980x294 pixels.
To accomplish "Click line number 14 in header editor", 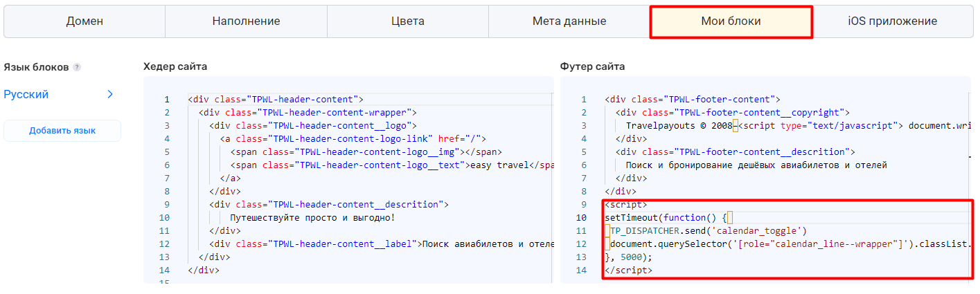I will tap(164, 270).
